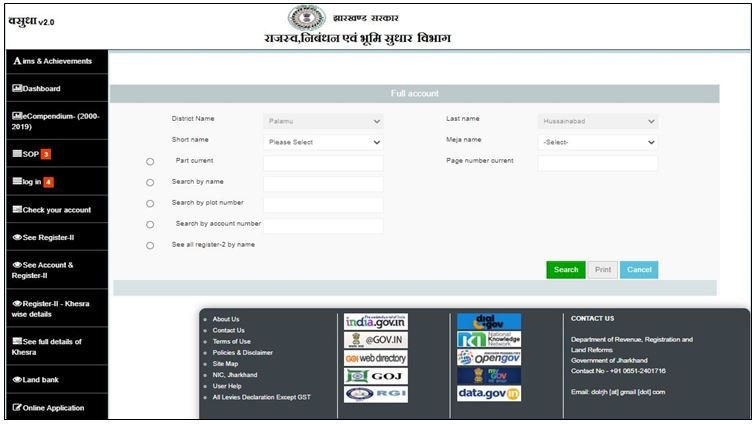756x424 pixels.
Task: Expand the Short name dropdown
Action: tap(323, 142)
